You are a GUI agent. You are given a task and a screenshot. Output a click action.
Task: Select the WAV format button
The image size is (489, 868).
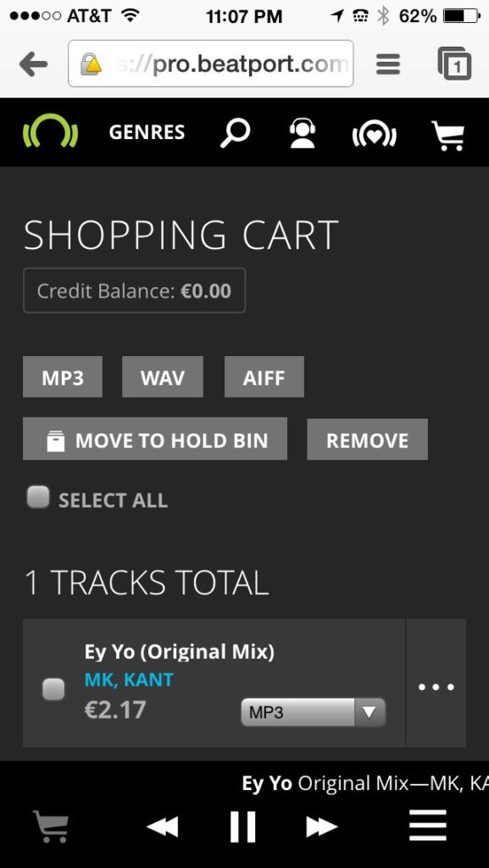163,377
